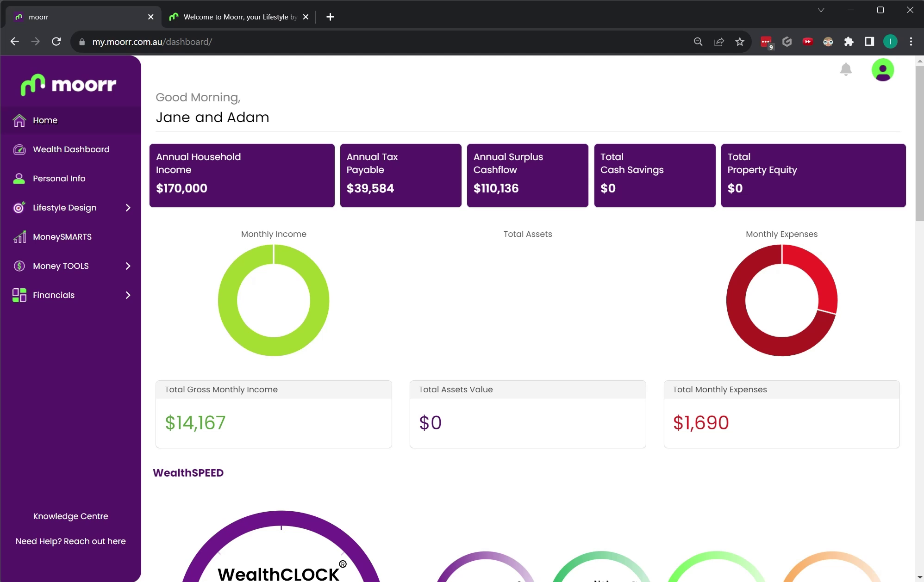Open the user profile avatar menu
Screen dimensions: 924x582
coord(883,70)
